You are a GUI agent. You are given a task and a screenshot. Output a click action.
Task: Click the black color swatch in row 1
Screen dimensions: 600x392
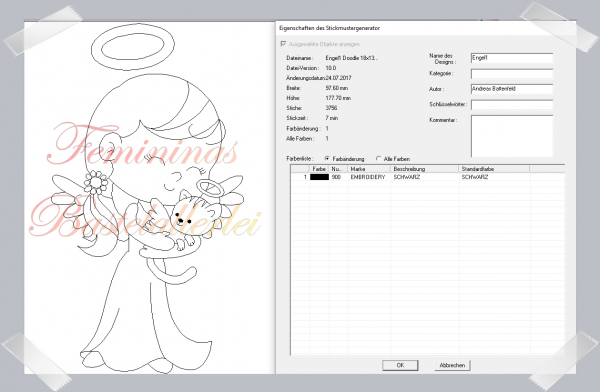(x=320, y=177)
